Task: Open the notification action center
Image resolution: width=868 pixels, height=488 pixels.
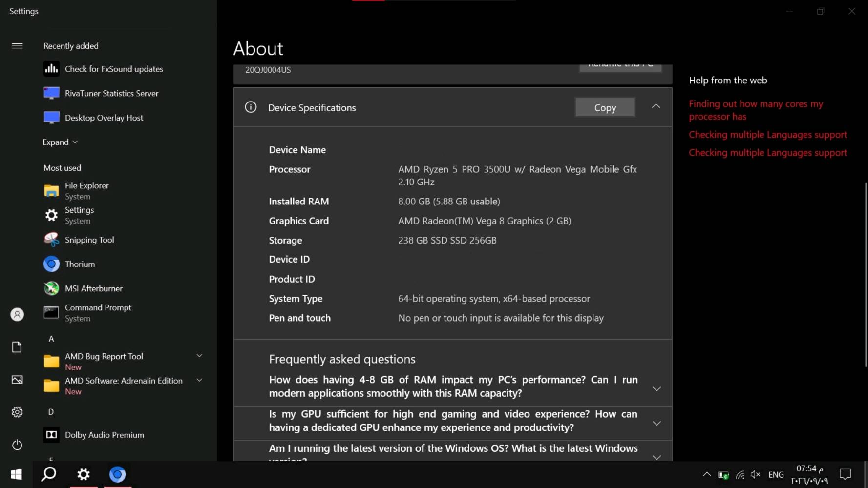Action: coord(846,474)
